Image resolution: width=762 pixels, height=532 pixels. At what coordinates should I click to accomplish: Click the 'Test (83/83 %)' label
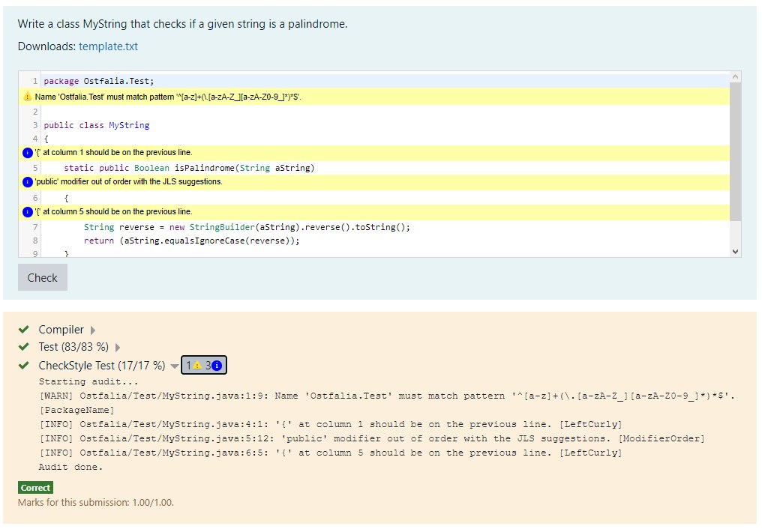coord(73,347)
